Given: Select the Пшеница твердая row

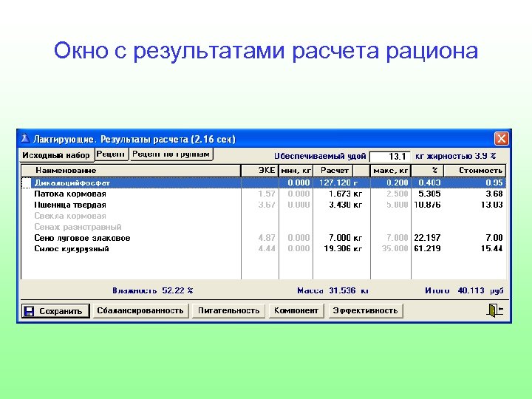Looking at the screenshot, I should pyautogui.click(x=263, y=205).
